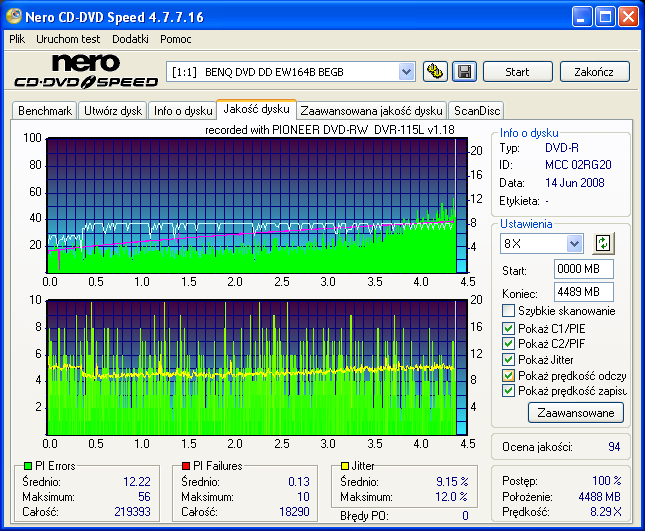The height and width of the screenshot is (531, 645).
Task: Click the disc date 14 Jun 2008
Action: (x=575, y=183)
